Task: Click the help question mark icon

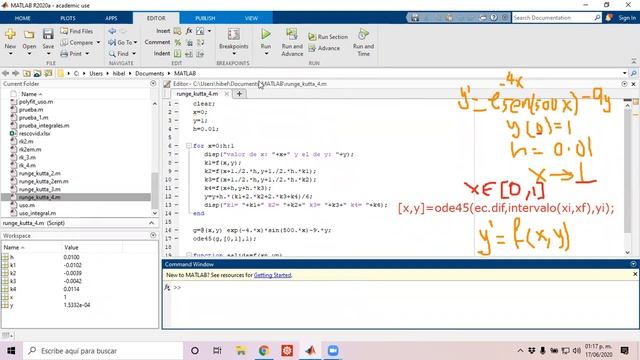Action: point(494,18)
